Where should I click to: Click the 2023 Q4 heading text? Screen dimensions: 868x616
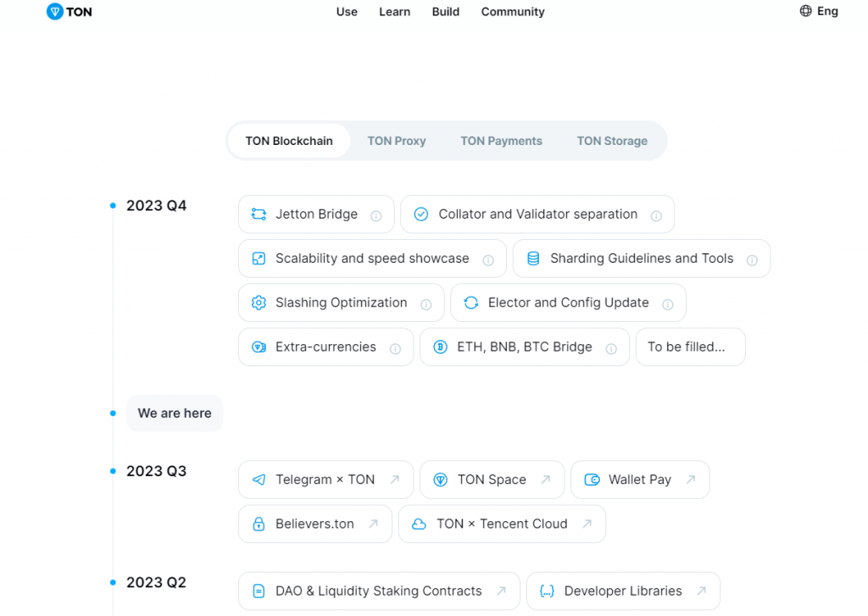tap(156, 206)
